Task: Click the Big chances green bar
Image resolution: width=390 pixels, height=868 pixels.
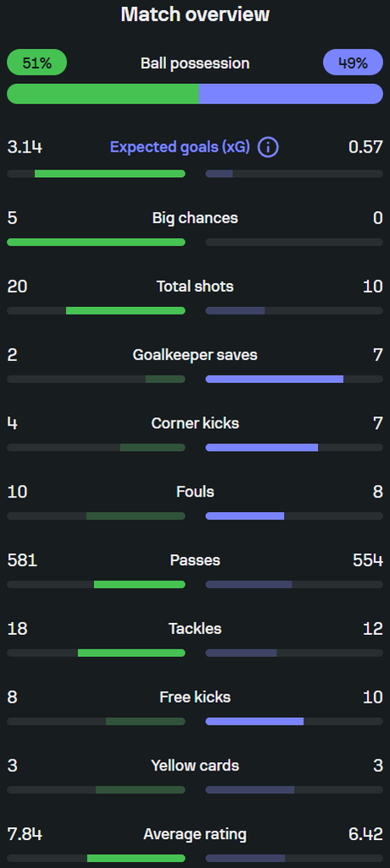Action: 96,242
